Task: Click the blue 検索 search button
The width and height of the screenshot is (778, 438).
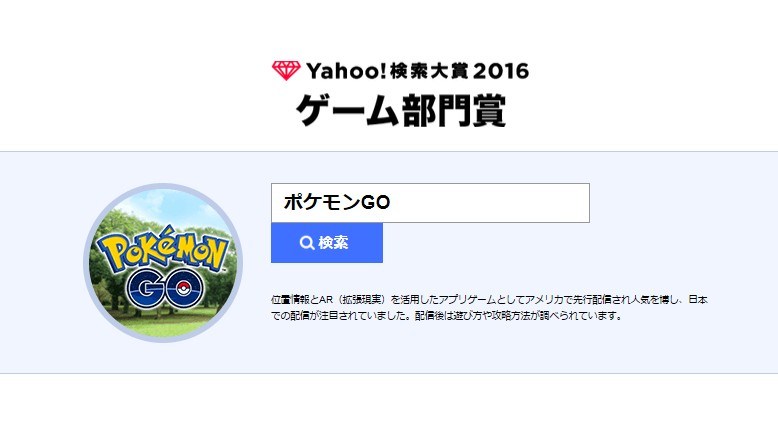Action: click(x=326, y=243)
